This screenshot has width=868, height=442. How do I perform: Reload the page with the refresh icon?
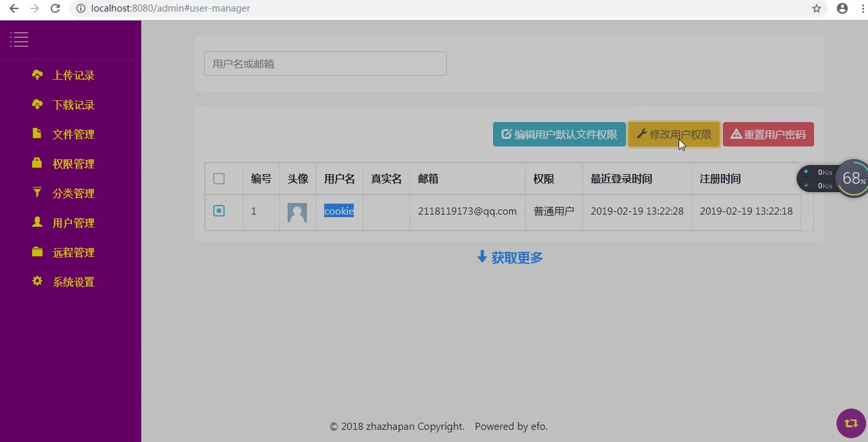coord(55,8)
